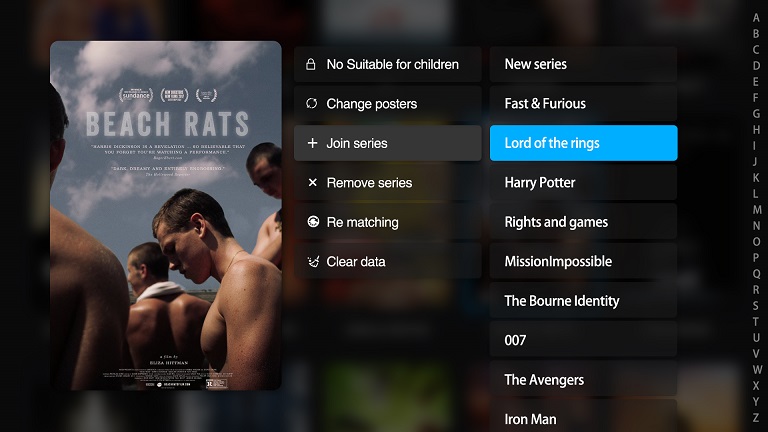Click the circular arrows Change posters icon
Image resolution: width=768 pixels, height=432 pixels.
(312, 103)
